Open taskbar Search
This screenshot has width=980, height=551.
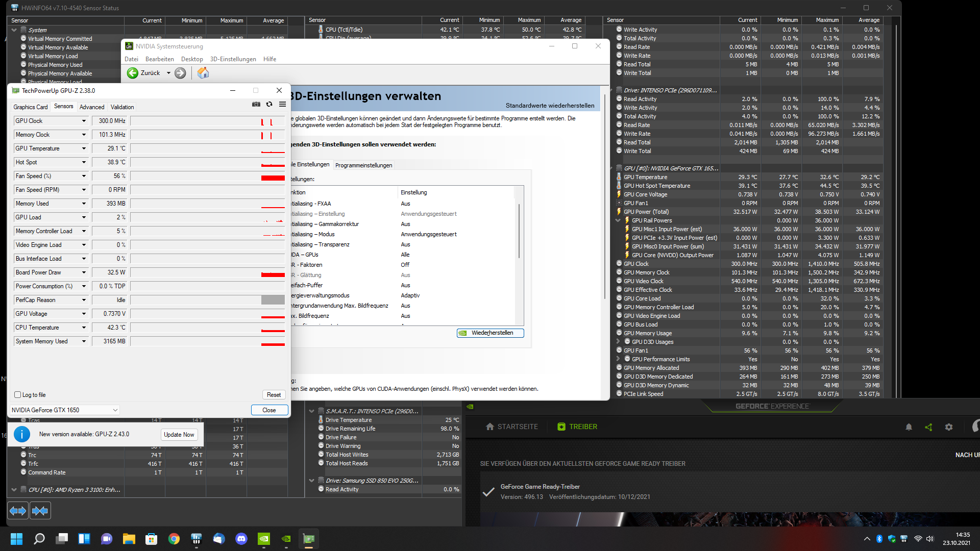click(x=39, y=539)
